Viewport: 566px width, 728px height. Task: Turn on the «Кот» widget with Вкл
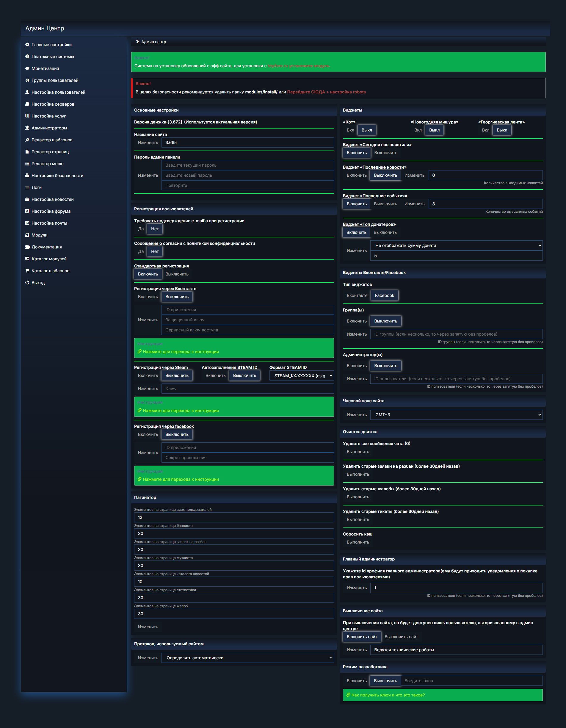[350, 130]
